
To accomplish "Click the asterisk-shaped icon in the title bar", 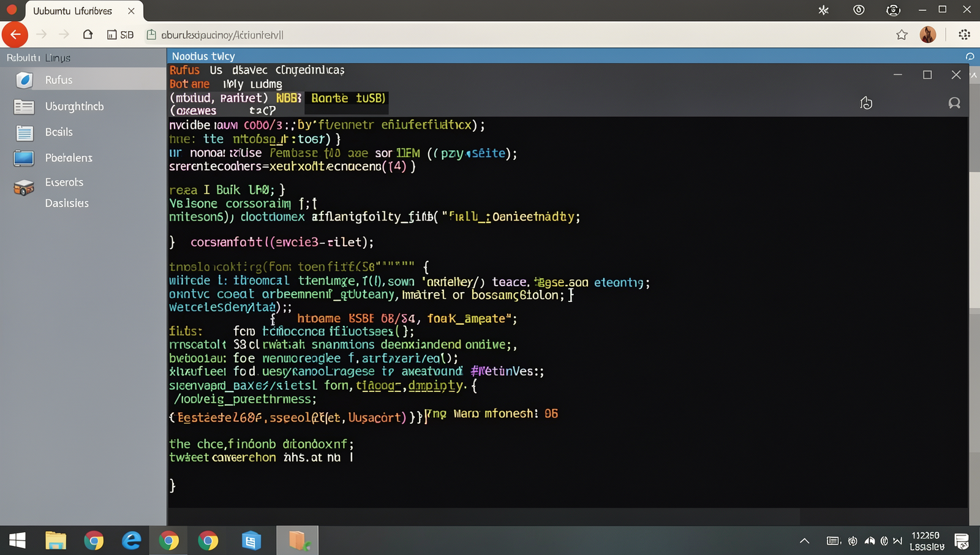I will 824,10.
